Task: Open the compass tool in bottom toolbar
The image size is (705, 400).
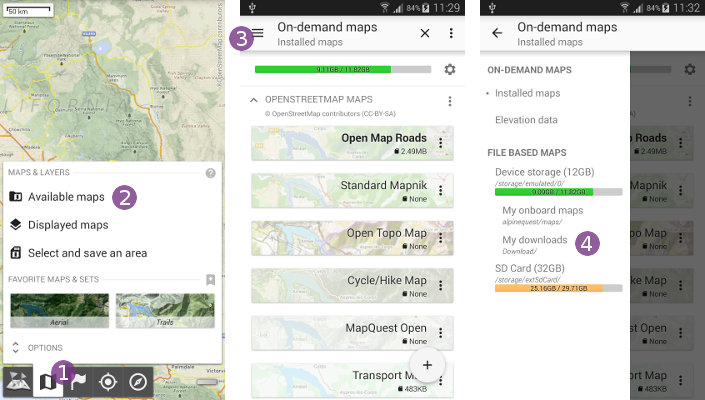Action: click(139, 382)
